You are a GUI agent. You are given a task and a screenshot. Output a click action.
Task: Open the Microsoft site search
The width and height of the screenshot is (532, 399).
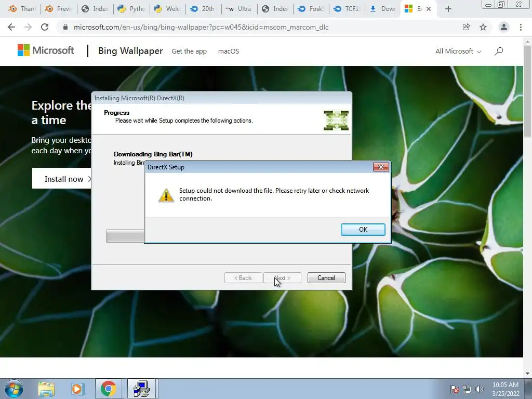click(499, 51)
